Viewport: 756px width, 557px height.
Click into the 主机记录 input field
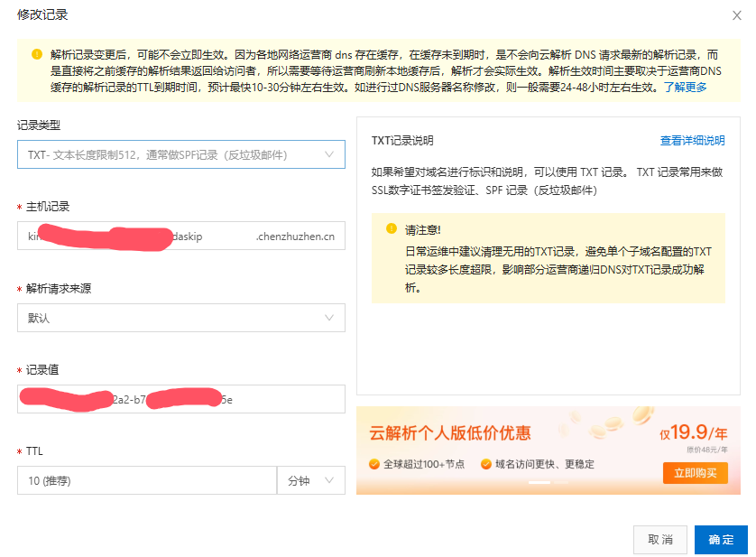point(181,236)
